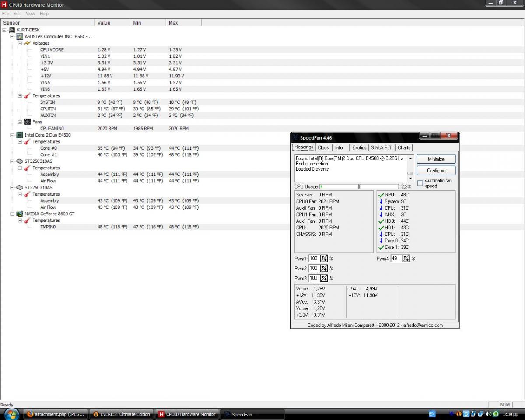Open the S.M.A.R.T. tab in SpeedFan
The height and width of the screenshot is (420, 525).
click(382, 147)
